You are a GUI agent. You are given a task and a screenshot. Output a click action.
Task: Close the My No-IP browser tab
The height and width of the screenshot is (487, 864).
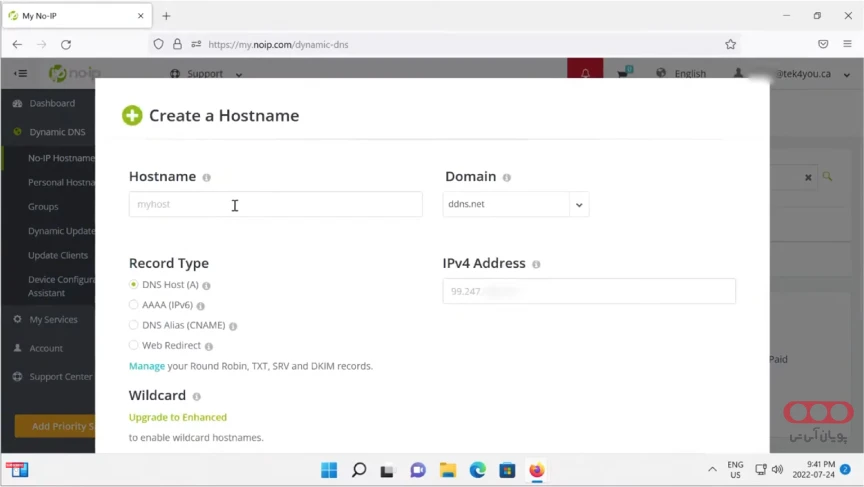pos(141,16)
